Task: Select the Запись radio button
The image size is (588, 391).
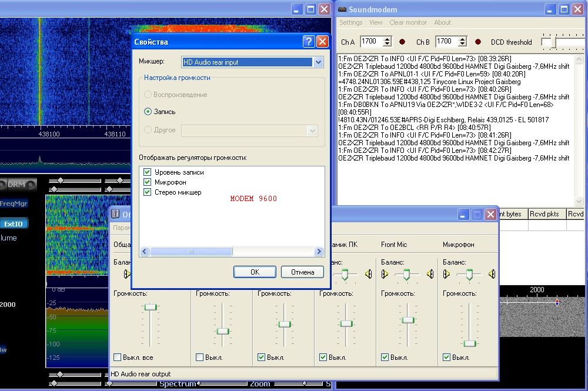Action: (148, 111)
